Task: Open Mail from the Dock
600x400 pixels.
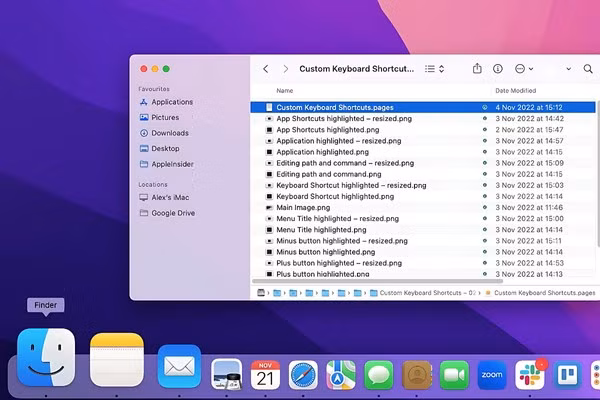Action: [179, 366]
